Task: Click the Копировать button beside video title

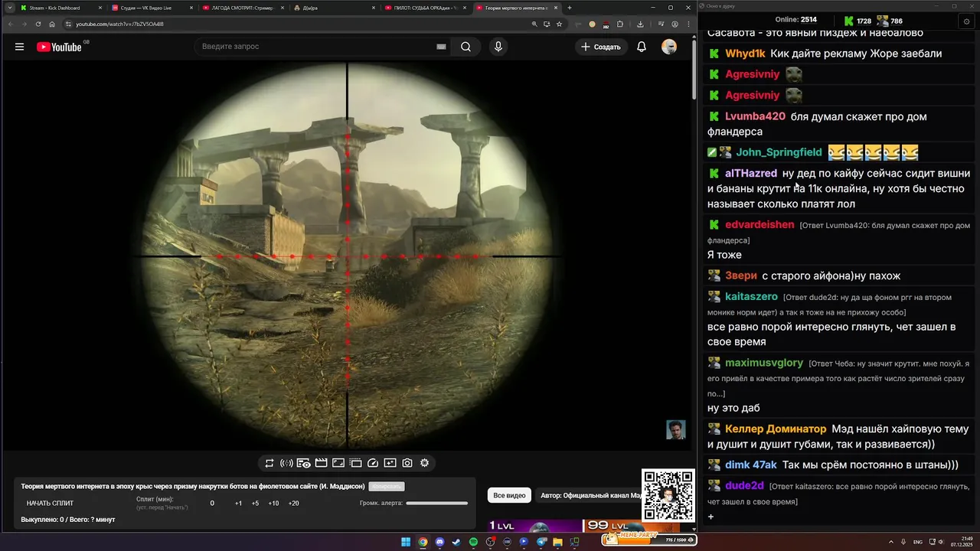Action: (x=386, y=486)
